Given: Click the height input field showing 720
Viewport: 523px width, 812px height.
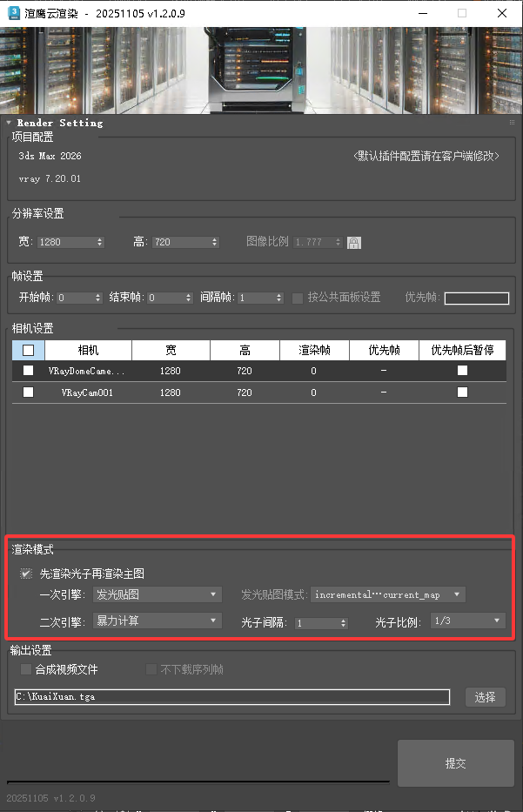Looking at the screenshot, I should (x=181, y=242).
